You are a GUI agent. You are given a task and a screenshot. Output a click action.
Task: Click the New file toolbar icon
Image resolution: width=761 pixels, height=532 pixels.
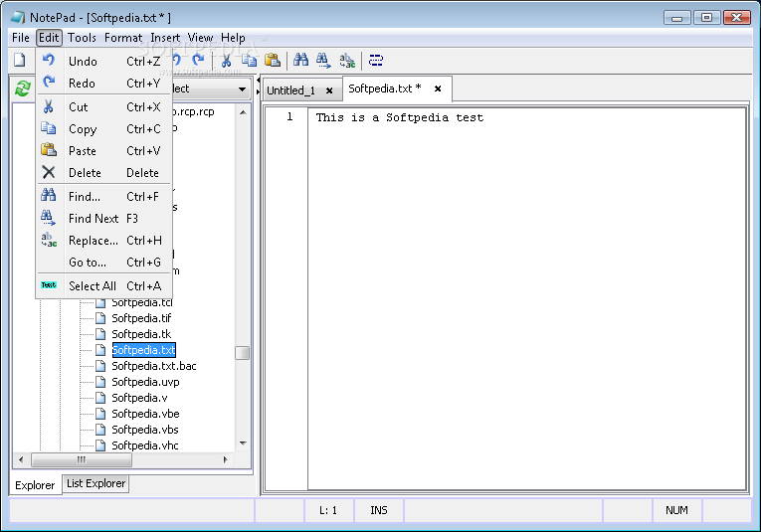coord(20,60)
